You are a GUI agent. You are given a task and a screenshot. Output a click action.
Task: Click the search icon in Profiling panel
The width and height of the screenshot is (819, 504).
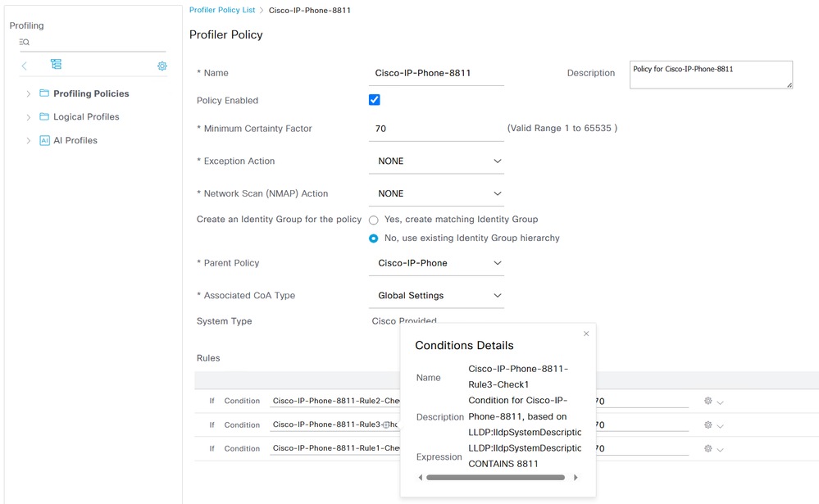(x=25, y=42)
